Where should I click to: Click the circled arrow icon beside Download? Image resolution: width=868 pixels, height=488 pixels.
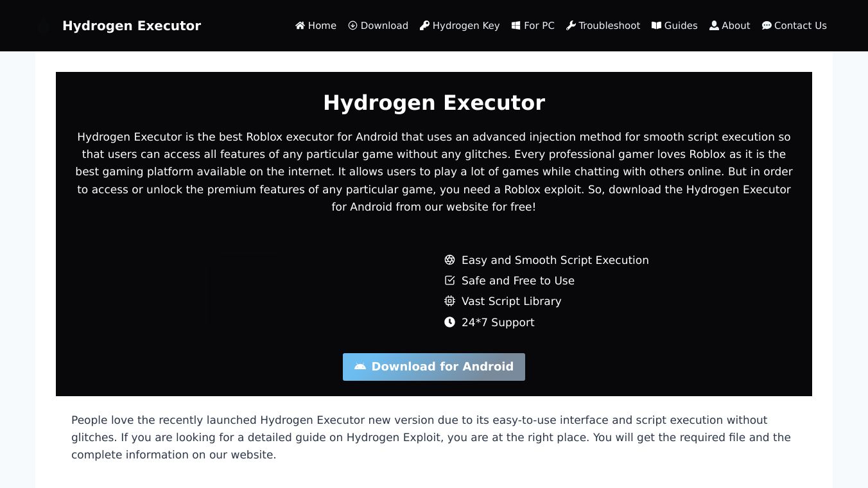(x=352, y=26)
